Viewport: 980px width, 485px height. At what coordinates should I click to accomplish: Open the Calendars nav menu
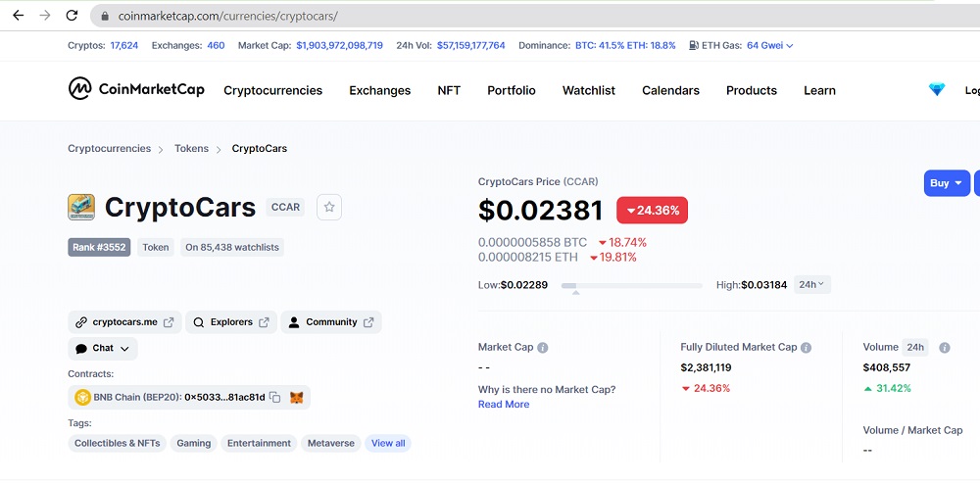pos(670,90)
